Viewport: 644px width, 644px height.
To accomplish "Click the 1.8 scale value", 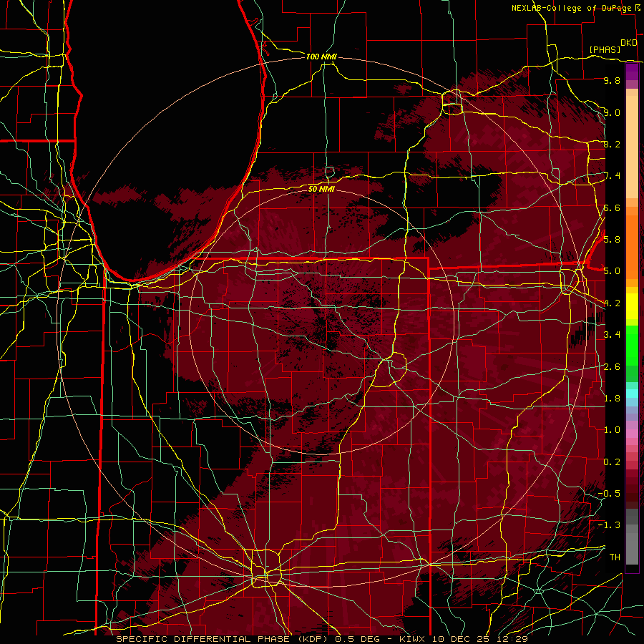I will click(612, 399).
